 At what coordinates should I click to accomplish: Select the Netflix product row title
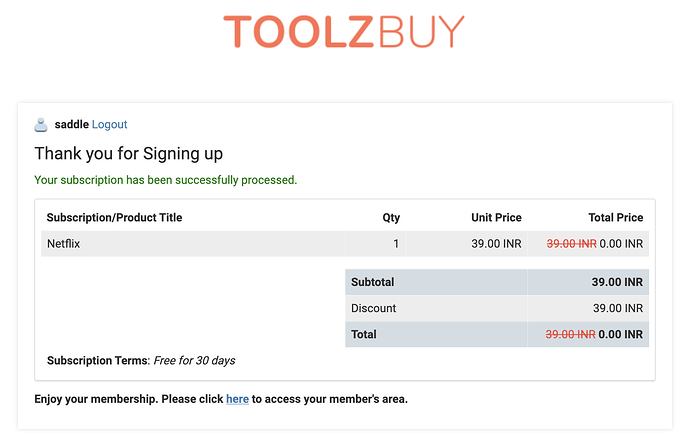(63, 244)
